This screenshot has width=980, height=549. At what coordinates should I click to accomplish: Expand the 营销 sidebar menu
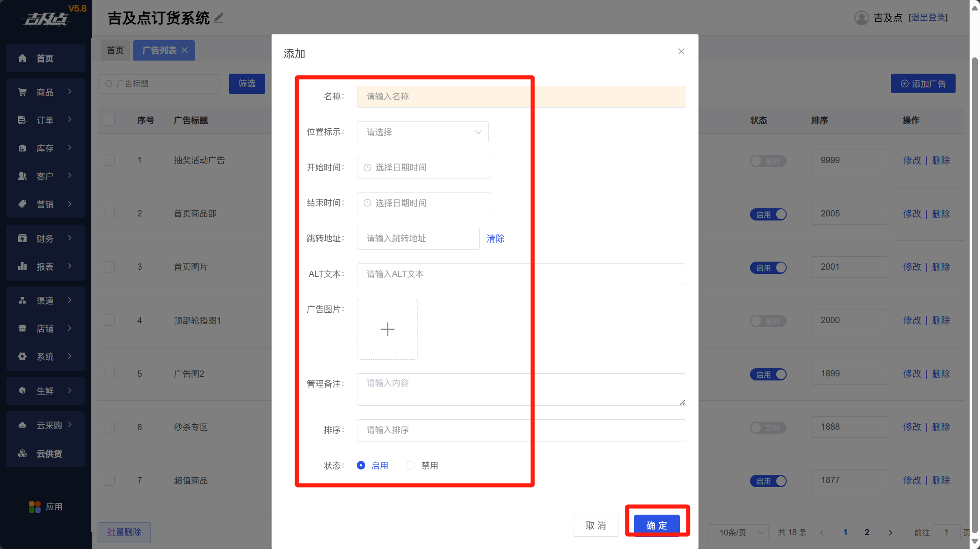[45, 204]
